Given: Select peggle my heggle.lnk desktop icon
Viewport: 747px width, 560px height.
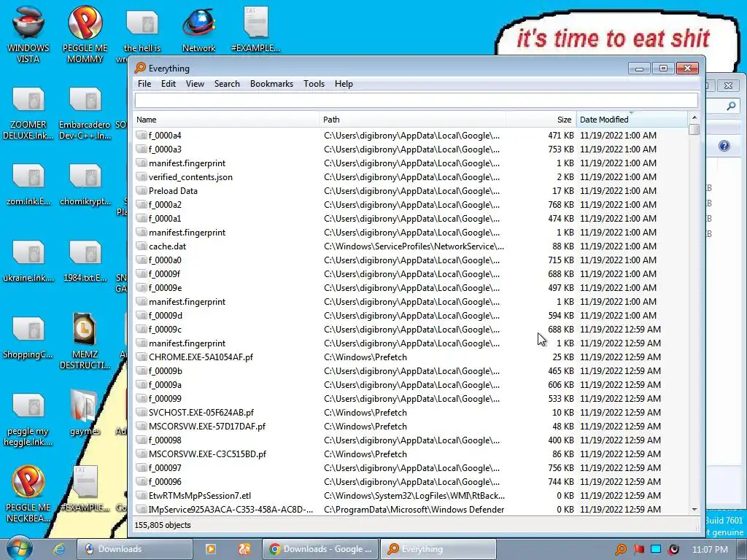Looking at the screenshot, I should pos(28,420).
